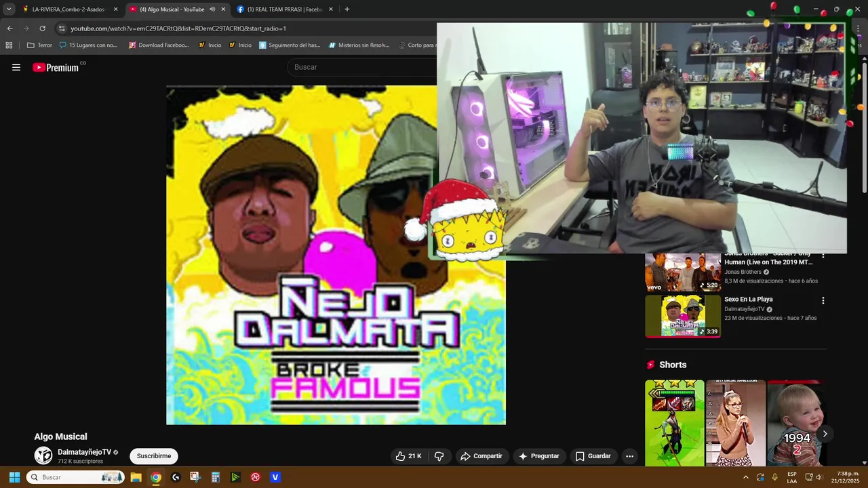The image size is (868, 488).
Task: Open the volume tray icon
Action: point(818,477)
